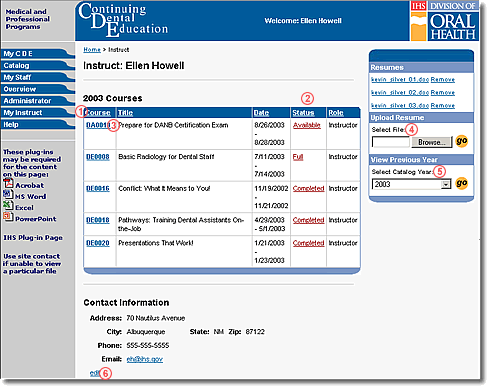The height and width of the screenshot is (387, 488).
Task: Remove kevin_silver_03.doc resume
Action: coord(443,106)
